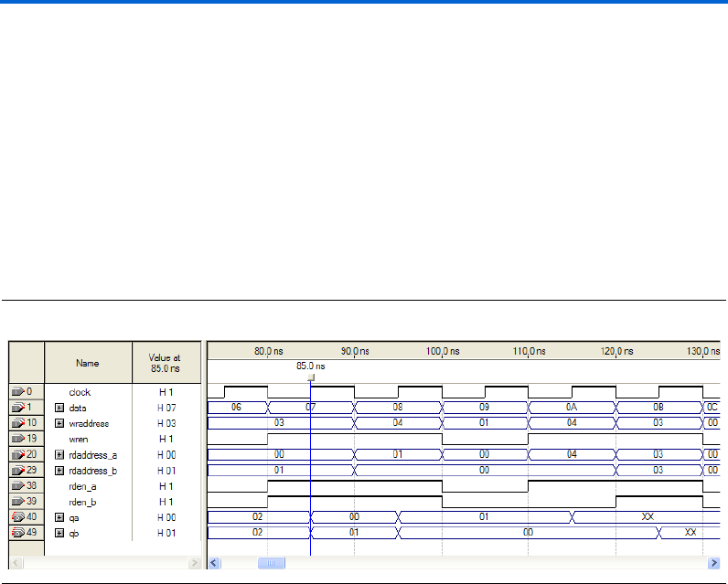Viewport: 728px width, 584px height.
Task: Click the 85.0 ns time bar handle
Action: point(311,377)
